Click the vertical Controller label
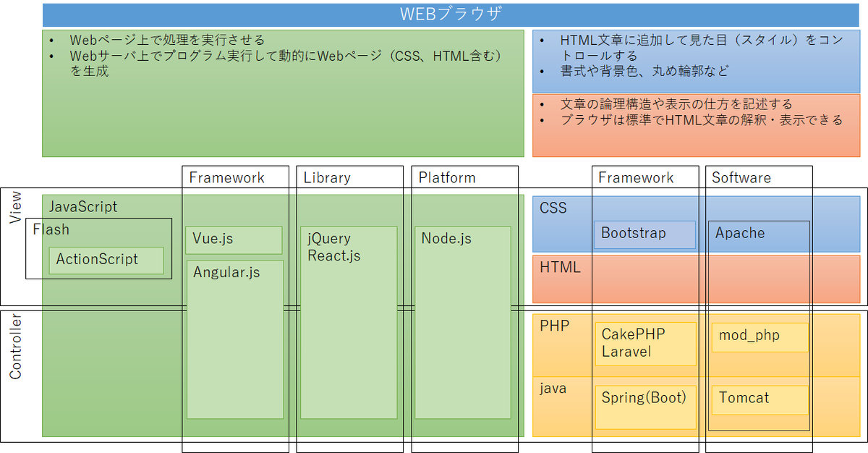The image size is (868, 453). click(x=16, y=347)
